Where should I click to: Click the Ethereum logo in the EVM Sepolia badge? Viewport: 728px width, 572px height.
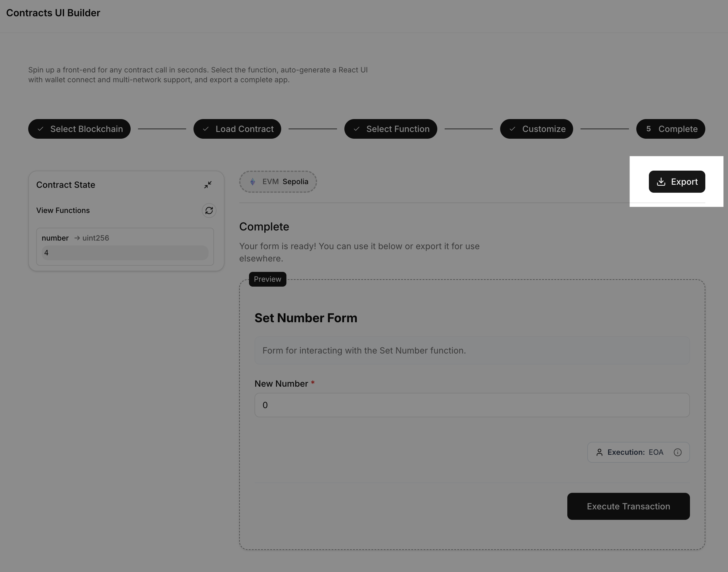coord(253,182)
